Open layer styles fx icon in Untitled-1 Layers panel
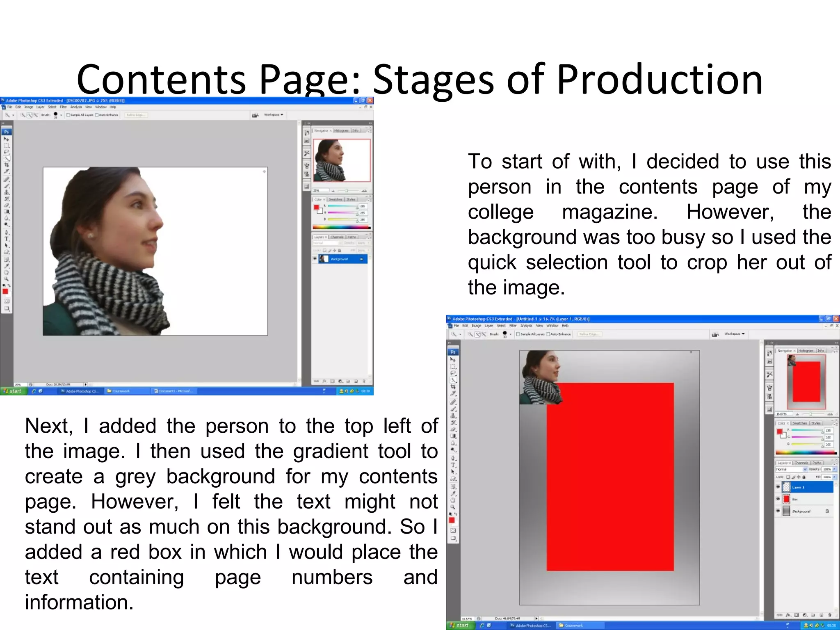 [788, 615]
